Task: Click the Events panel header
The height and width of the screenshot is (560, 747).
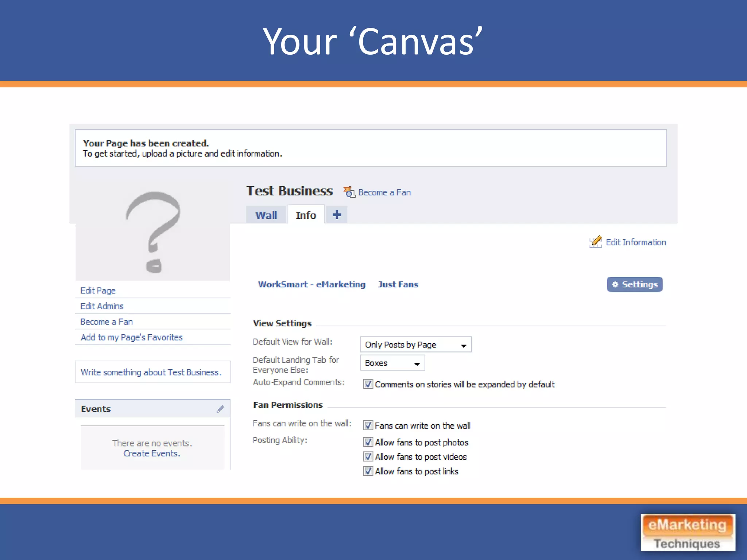Action: tap(152, 409)
